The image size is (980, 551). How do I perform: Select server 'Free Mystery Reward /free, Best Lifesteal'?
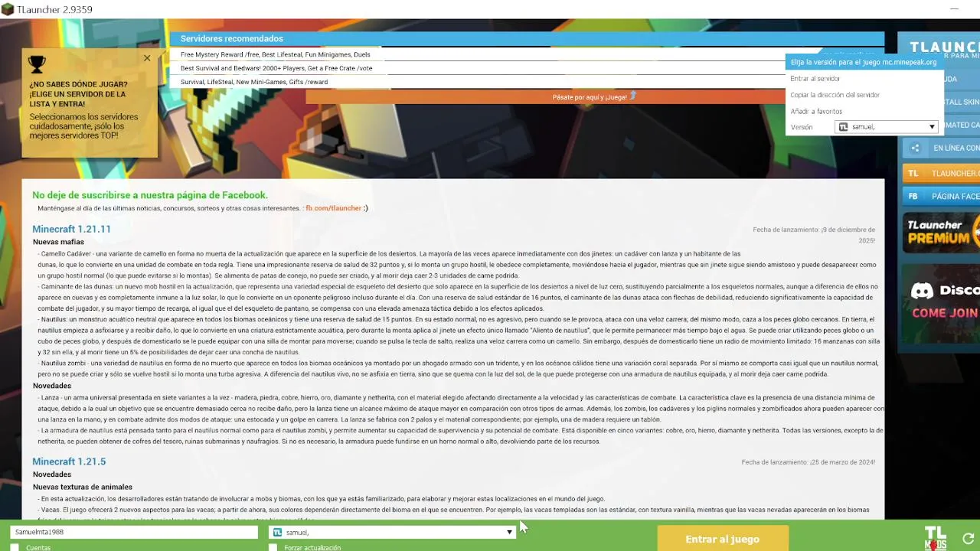click(x=276, y=54)
